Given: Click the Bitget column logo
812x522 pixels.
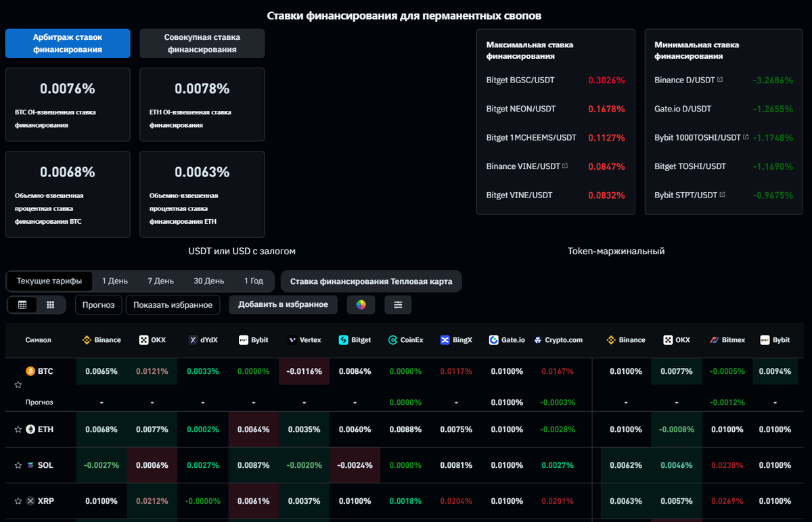Looking at the screenshot, I should (344, 340).
